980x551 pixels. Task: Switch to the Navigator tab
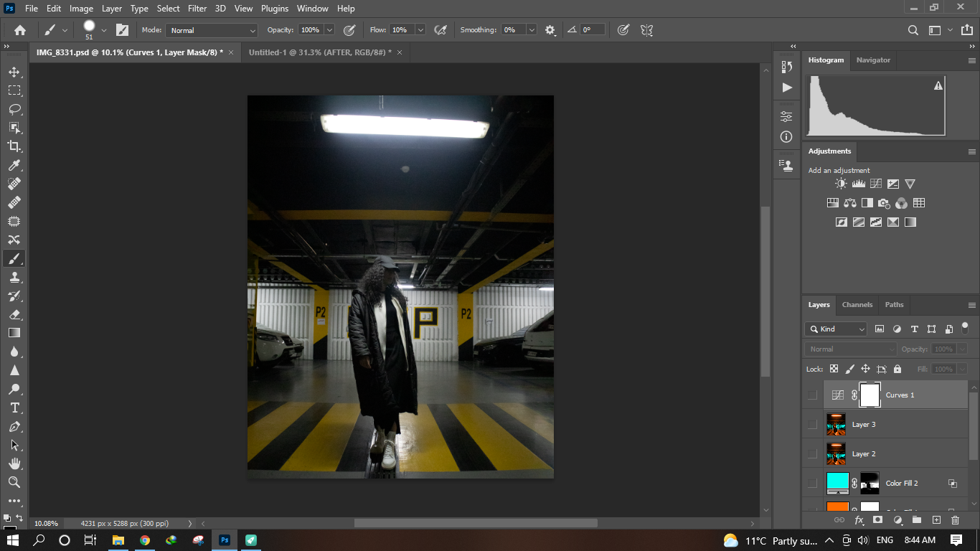click(x=873, y=60)
